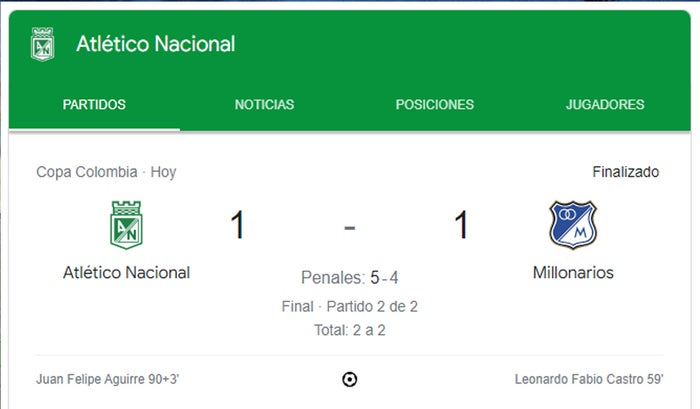Select the JUGADORES tab
Image resolution: width=700 pixels, height=409 pixels.
click(604, 104)
